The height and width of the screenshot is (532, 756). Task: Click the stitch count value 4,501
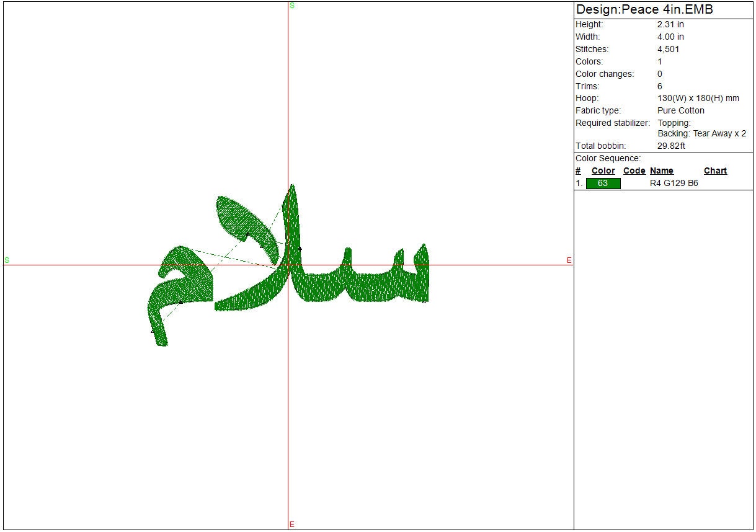point(668,49)
